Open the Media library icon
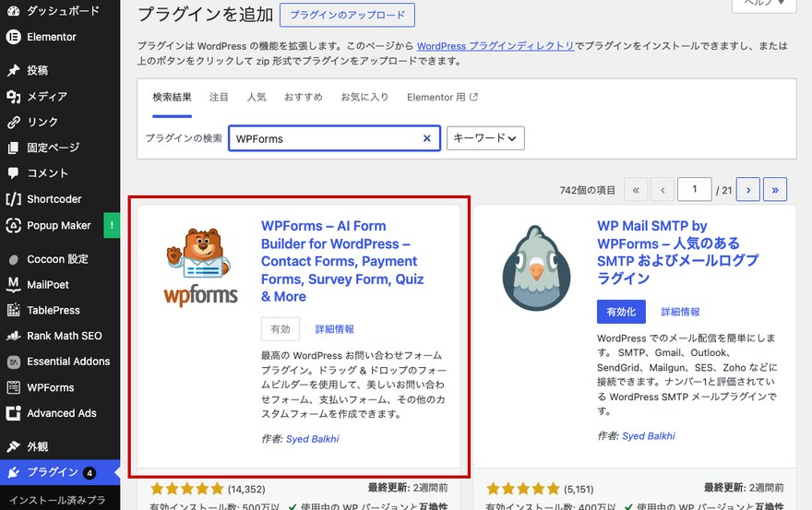Image resolution: width=812 pixels, height=510 pixels. [14, 96]
